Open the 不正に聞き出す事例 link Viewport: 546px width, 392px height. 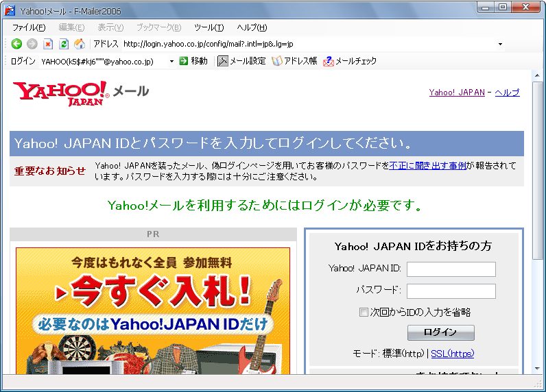click(x=427, y=166)
